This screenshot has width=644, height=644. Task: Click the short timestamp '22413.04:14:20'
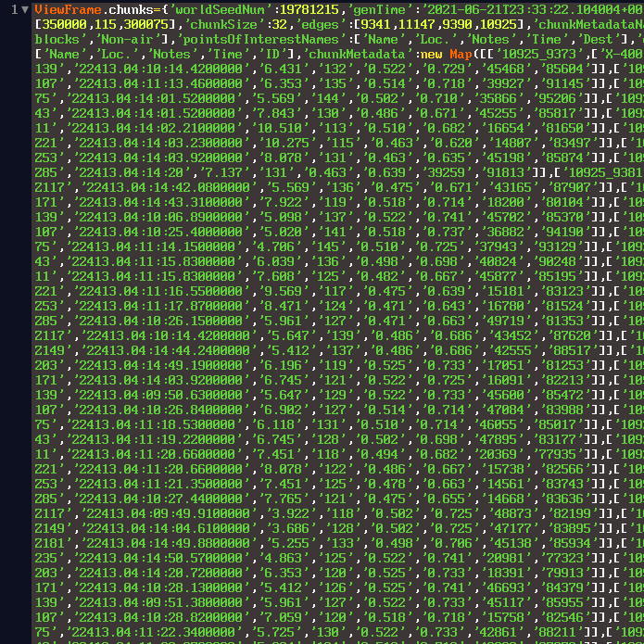point(131,172)
